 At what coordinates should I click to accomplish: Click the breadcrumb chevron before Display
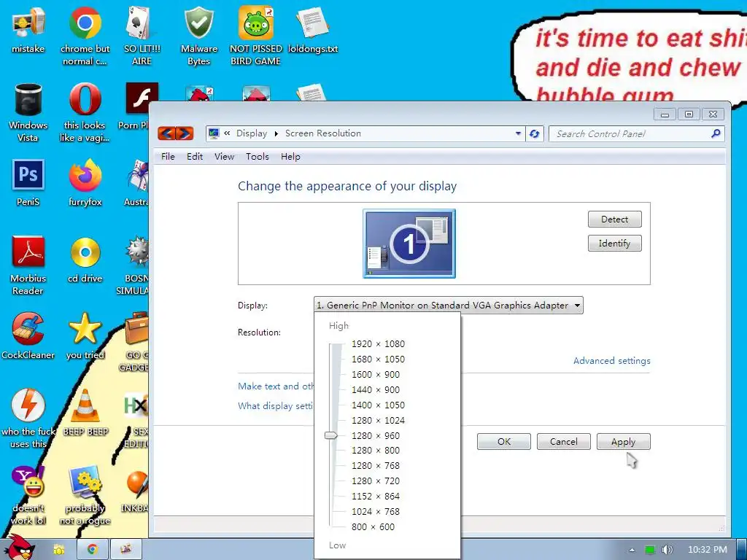pyautogui.click(x=227, y=133)
